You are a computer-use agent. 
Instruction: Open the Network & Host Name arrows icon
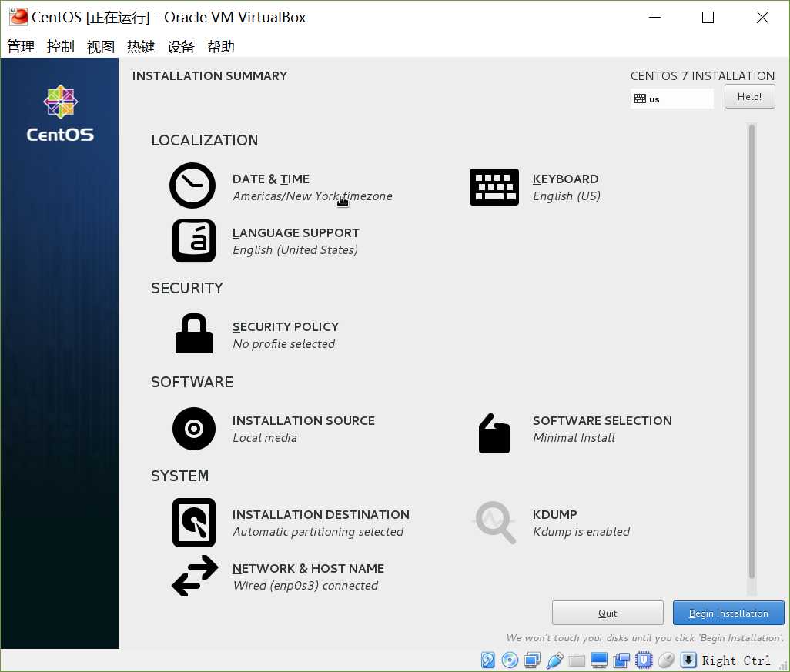click(195, 576)
